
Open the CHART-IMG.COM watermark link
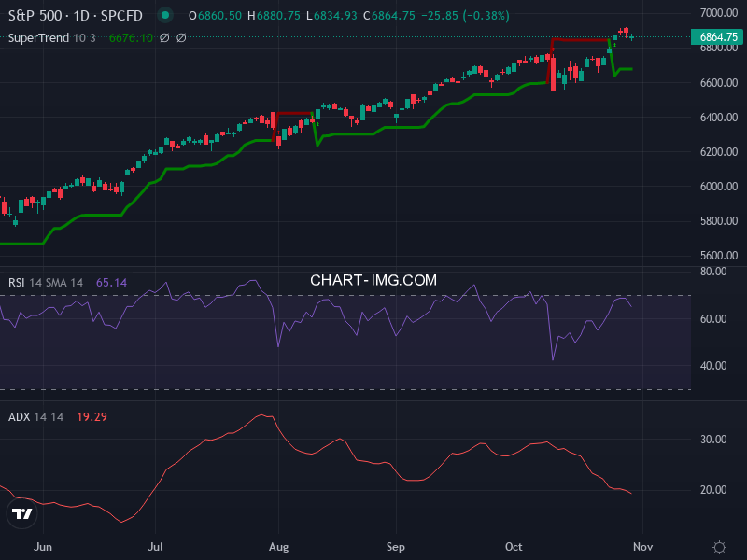[x=373, y=279]
